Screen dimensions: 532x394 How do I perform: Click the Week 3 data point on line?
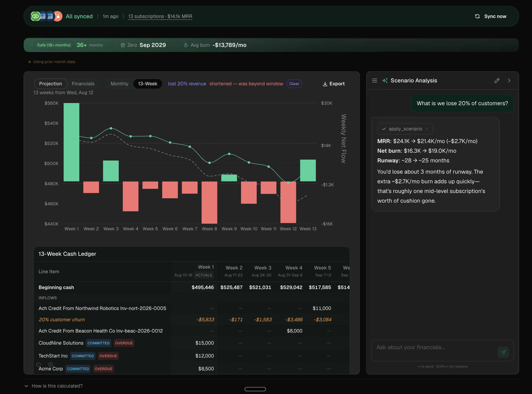click(x=111, y=128)
